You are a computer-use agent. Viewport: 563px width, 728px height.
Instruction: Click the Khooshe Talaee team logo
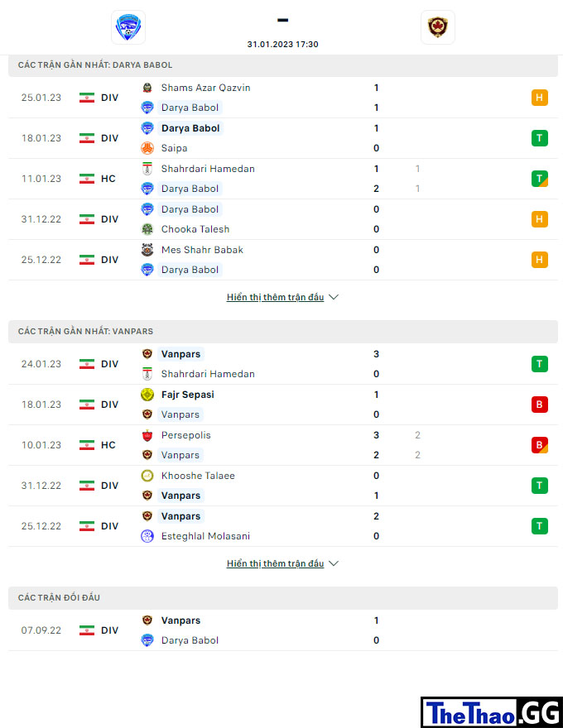coord(147,476)
